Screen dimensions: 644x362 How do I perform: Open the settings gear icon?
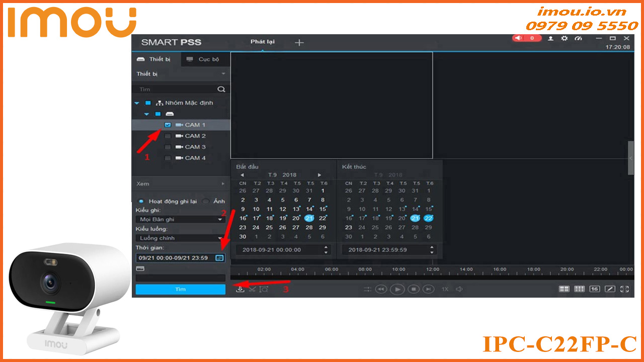click(x=564, y=38)
